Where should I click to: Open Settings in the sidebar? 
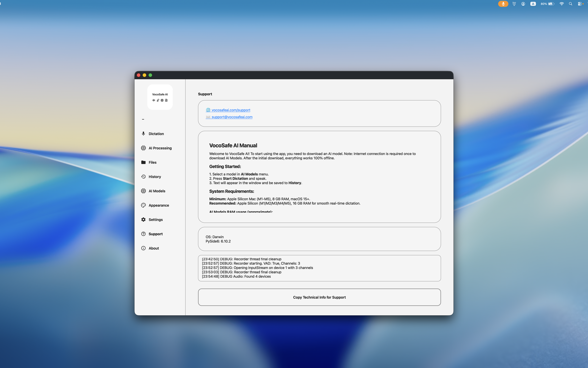click(x=152, y=219)
